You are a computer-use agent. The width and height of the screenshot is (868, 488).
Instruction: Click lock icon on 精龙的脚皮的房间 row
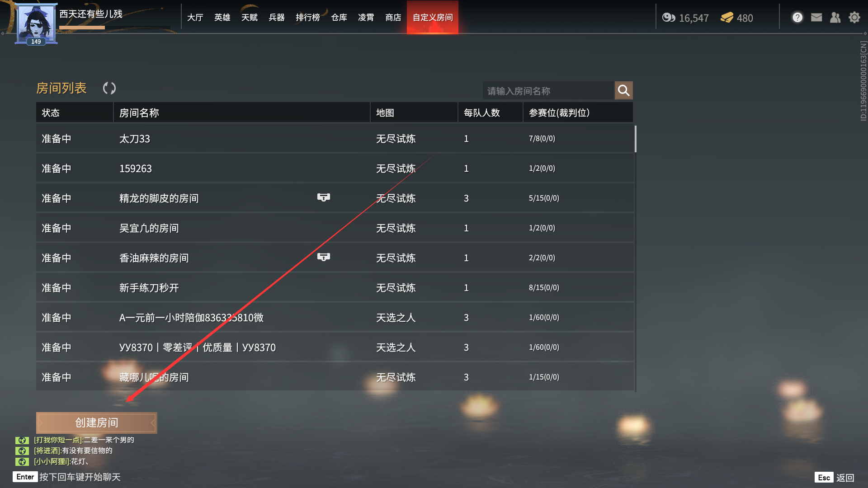pyautogui.click(x=324, y=197)
